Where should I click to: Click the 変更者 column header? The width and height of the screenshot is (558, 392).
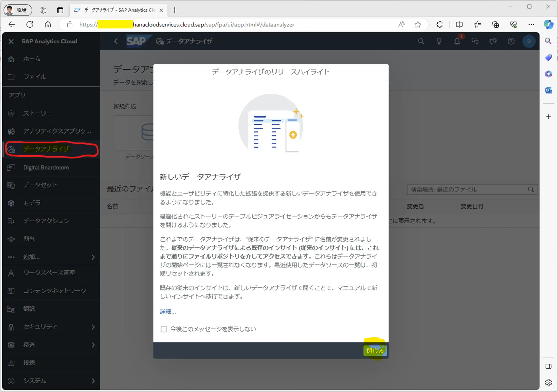pos(415,206)
